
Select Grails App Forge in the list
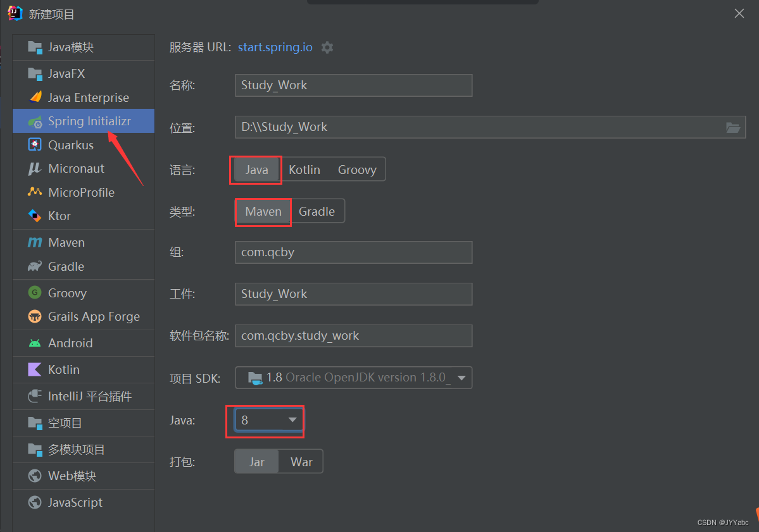(x=84, y=316)
